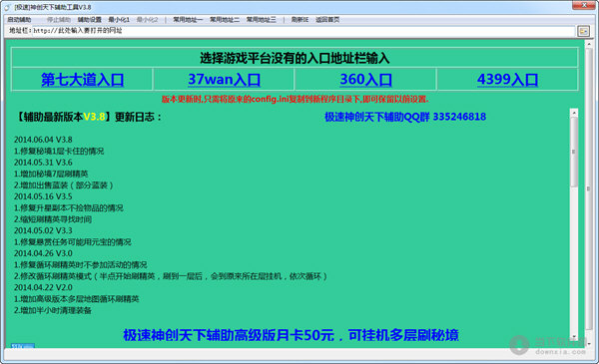Image resolution: width=599 pixels, height=364 pixels.
Task: Open the 37wan入口 link
Action: coord(224,80)
